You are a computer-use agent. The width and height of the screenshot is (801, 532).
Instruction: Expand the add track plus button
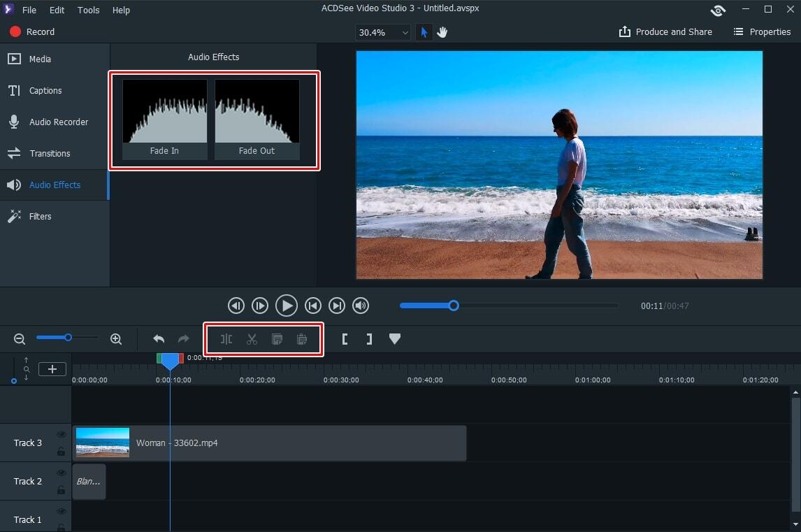pos(52,368)
